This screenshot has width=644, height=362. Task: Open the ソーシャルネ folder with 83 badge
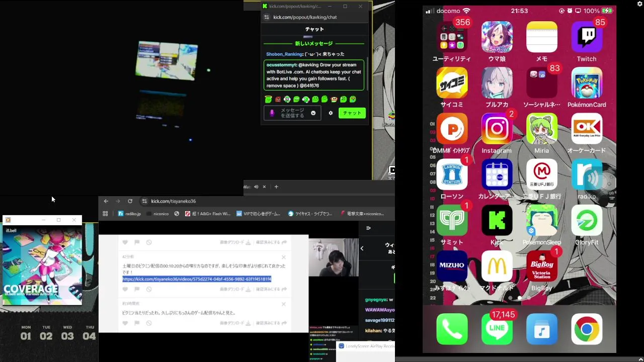[541, 83]
